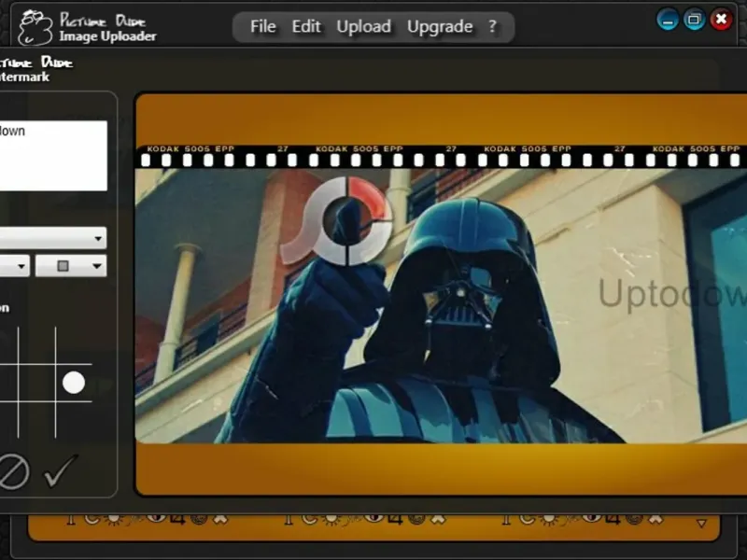Set watermark position to top-center grid cell

coord(36,346)
